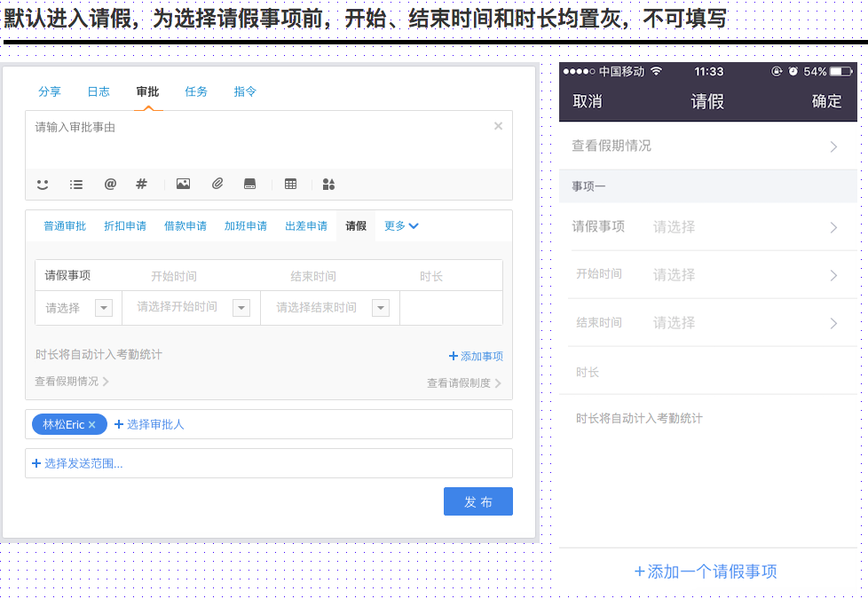Attach a file using the paperclip icon

[217, 185]
